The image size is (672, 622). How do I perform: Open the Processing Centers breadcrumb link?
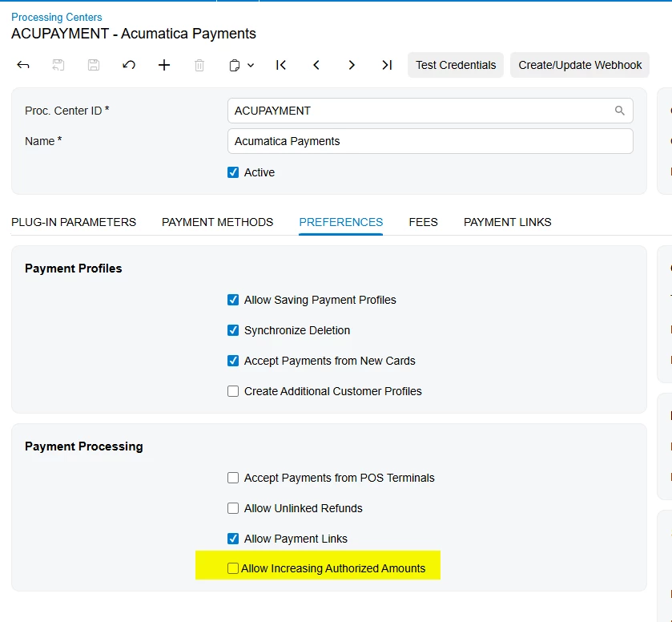pyautogui.click(x=57, y=17)
